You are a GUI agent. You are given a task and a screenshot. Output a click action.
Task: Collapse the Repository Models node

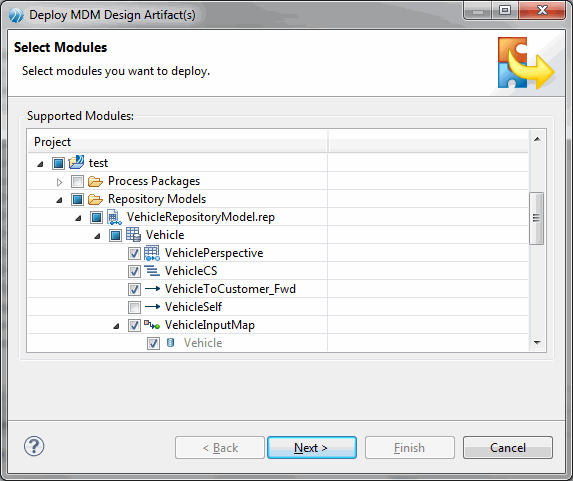(x=59, y=200)
